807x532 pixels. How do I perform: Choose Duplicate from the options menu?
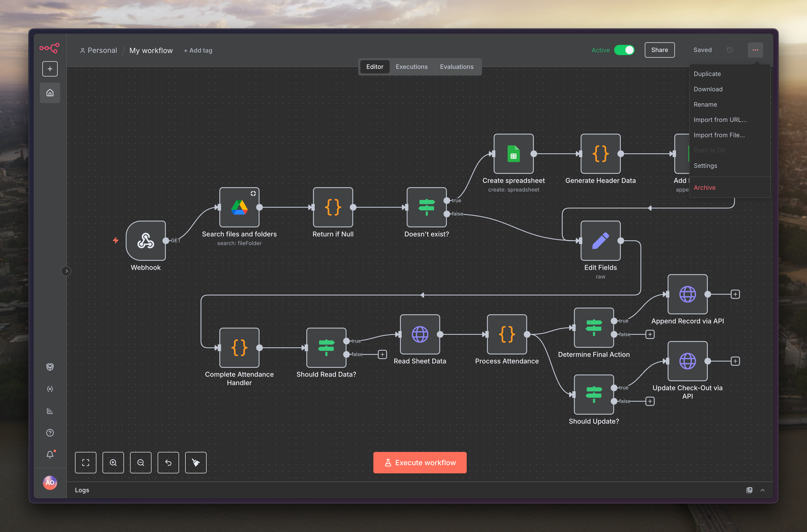(x=707, y=74)
